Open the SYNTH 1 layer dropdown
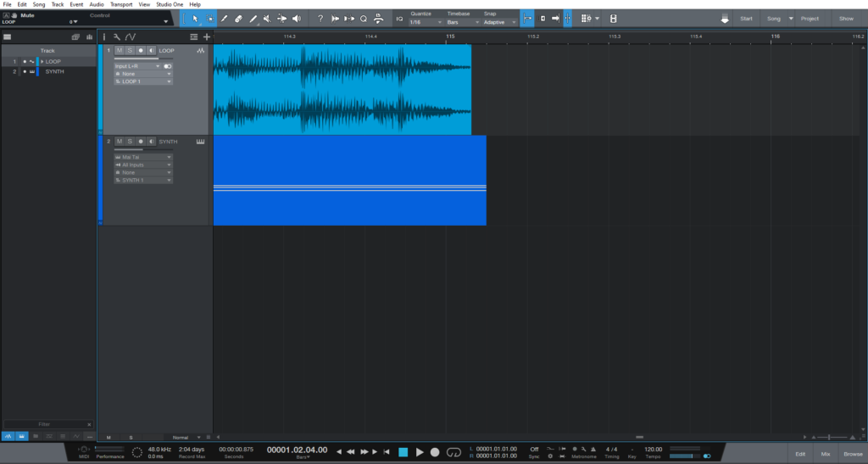Screen dimensions: 868x464 click(x=143, y=181)
